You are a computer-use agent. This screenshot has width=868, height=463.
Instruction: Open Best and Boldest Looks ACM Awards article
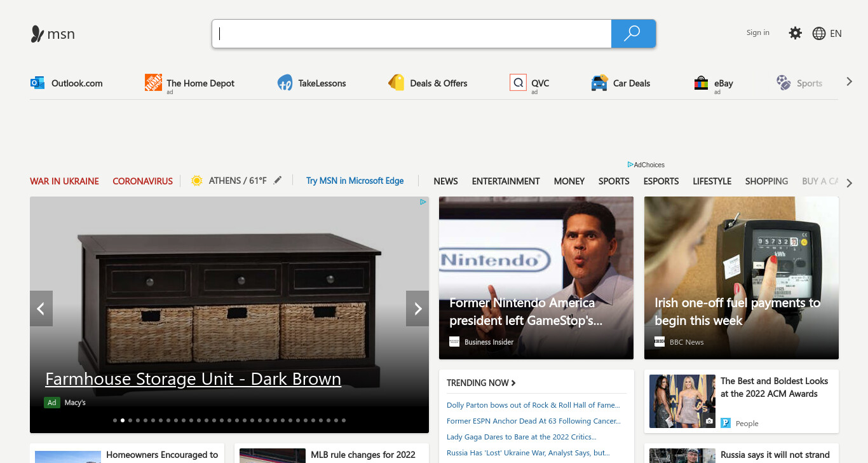(x=774, y=387)
